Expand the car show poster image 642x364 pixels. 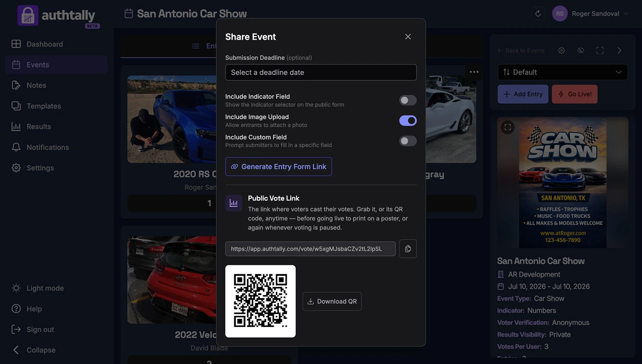coord(507,127)
